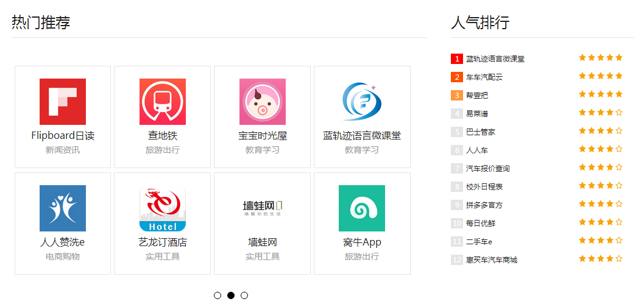Screen dimensions: 644x307
Task: Click 新闻资讯 category under Flipboard日读
Action: tap(63, 150)
